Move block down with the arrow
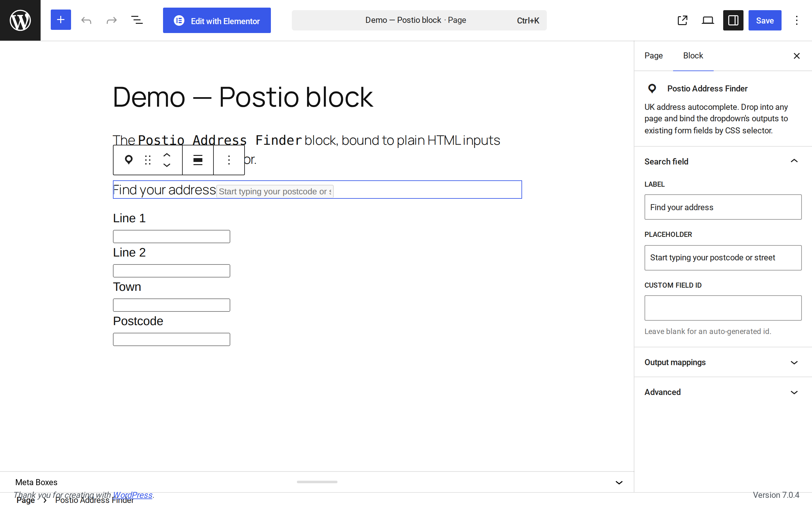 point(167,165)
